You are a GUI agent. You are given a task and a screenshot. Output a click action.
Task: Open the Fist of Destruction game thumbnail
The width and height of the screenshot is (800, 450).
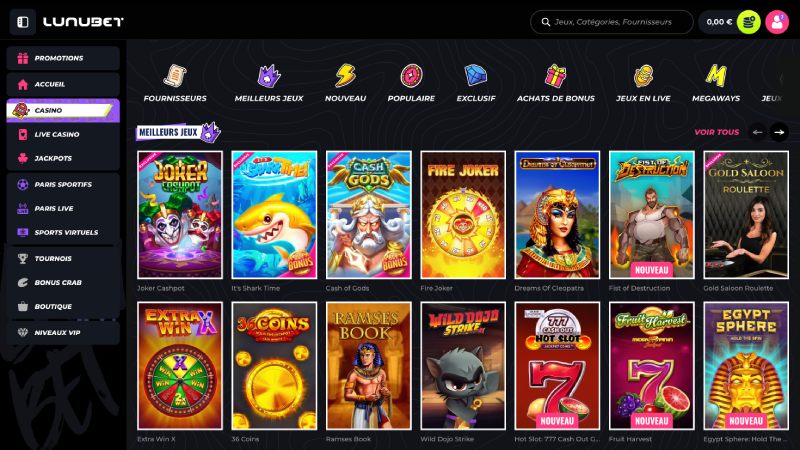pyautogui.click(x=652, y=214)
